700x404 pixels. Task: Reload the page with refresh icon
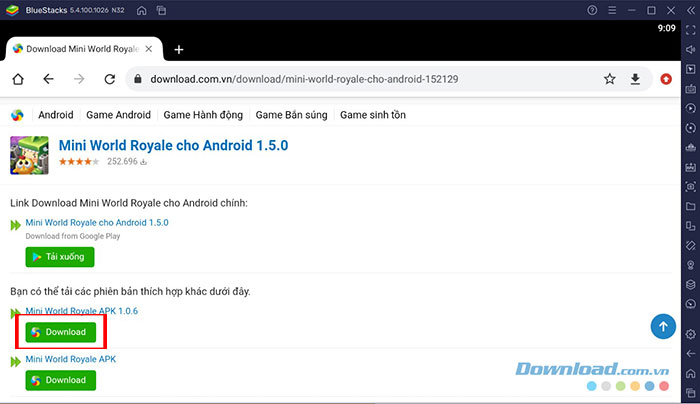point(110,79)
